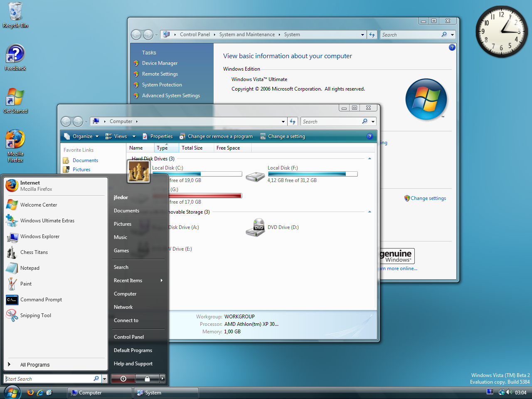Viewport: 532px width, 399px height.
Task: Open the Feedback desktop shortcut
Action: pyautogui.click(x=15, y=57)
